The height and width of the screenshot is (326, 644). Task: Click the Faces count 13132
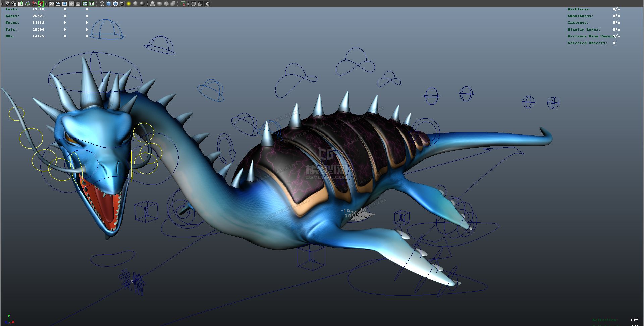[x=38, y=23]
